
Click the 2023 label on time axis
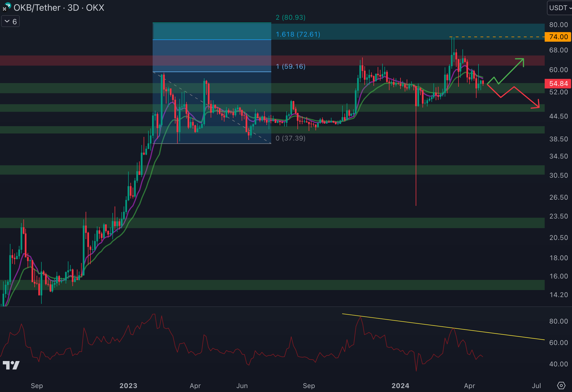coord(128,386)
